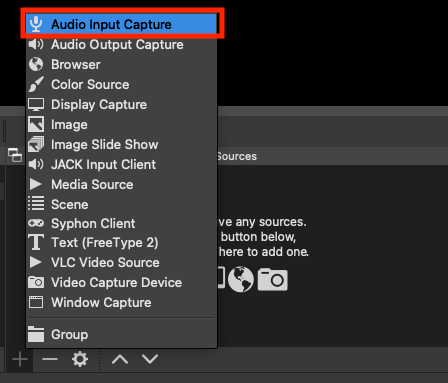Click the Media Source play icon
The height and width of the screenshot is (383, 448).
(35, 184)
